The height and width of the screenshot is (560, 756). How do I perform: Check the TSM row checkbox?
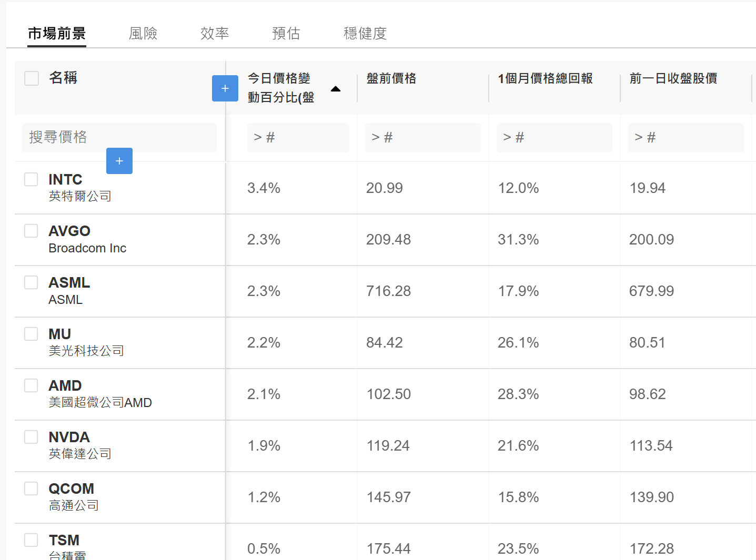31,540
